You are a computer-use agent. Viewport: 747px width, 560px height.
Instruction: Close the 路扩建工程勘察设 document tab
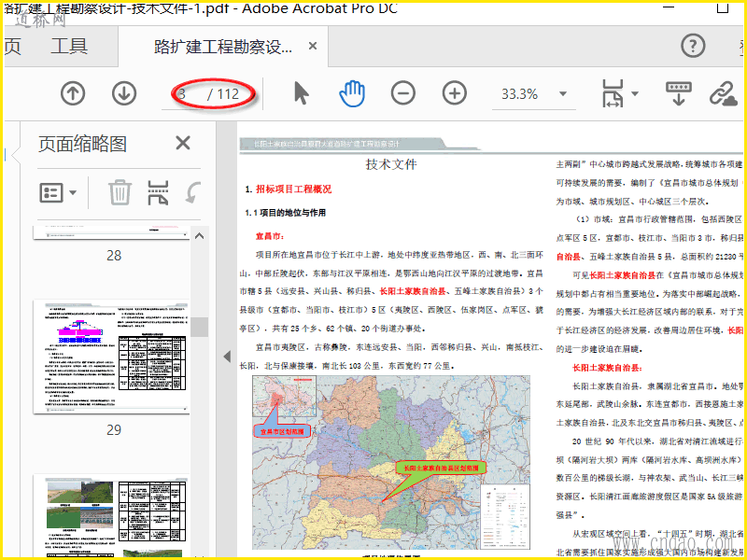[313, 47]
